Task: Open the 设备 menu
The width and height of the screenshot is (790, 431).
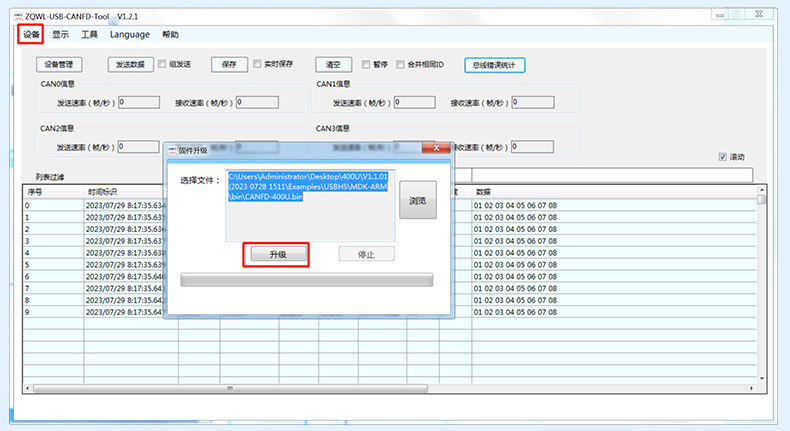Action: coord(31,35)
